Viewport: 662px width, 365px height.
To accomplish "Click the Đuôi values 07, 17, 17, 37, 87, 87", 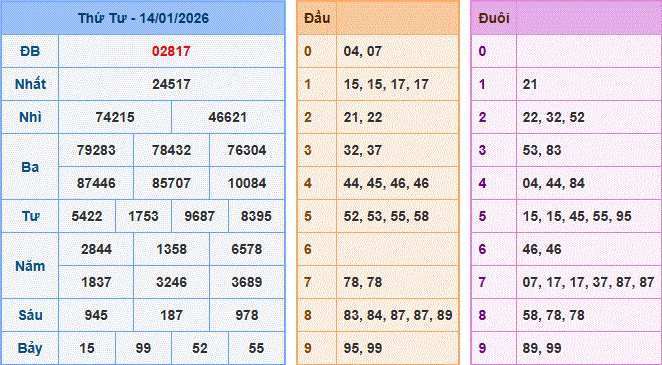I will (x=589, y=282).
